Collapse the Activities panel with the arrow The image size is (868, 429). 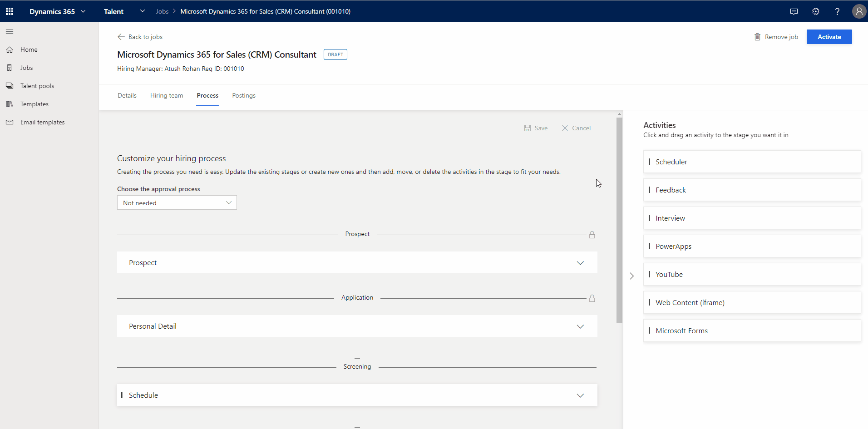tap(631, 276)
